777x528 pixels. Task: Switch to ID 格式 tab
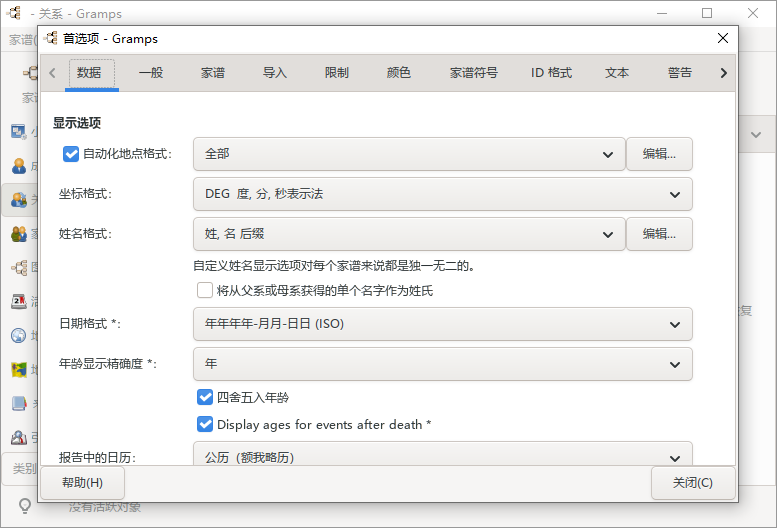[552, 73]
